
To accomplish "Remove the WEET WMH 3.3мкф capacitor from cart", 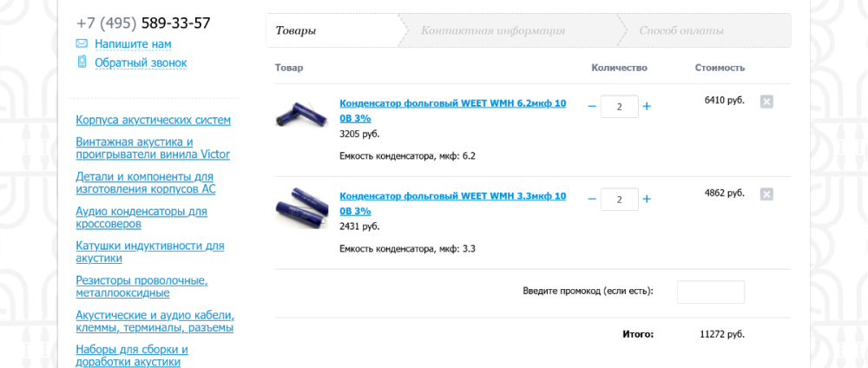I will point(766,194).
